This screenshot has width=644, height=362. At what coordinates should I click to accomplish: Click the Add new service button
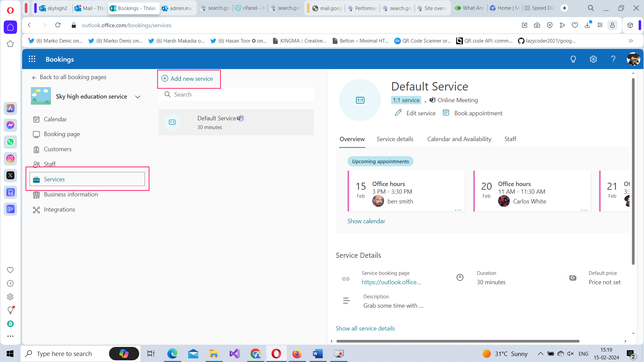click(189, 79)
